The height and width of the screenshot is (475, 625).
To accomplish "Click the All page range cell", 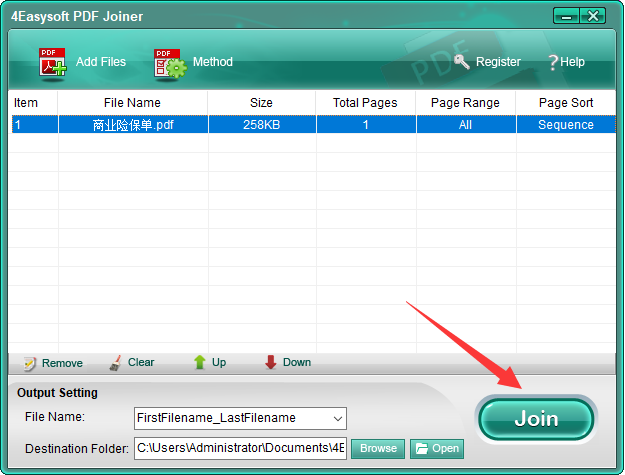I will coord(466,125).
